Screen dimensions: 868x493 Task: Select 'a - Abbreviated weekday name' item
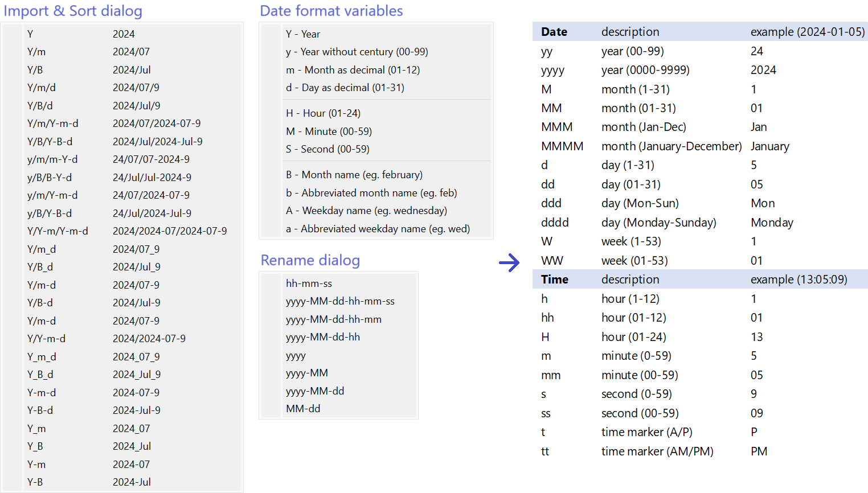click(x=378, y=229)
